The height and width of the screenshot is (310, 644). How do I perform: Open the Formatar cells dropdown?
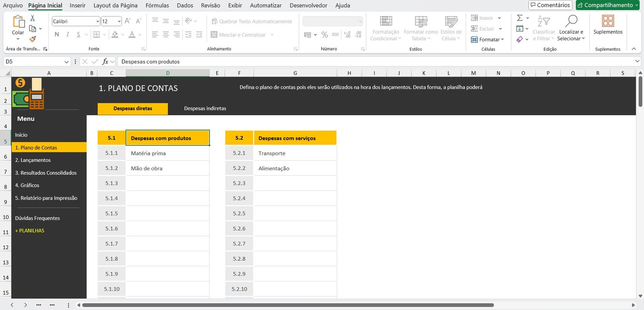coord(487,39)
